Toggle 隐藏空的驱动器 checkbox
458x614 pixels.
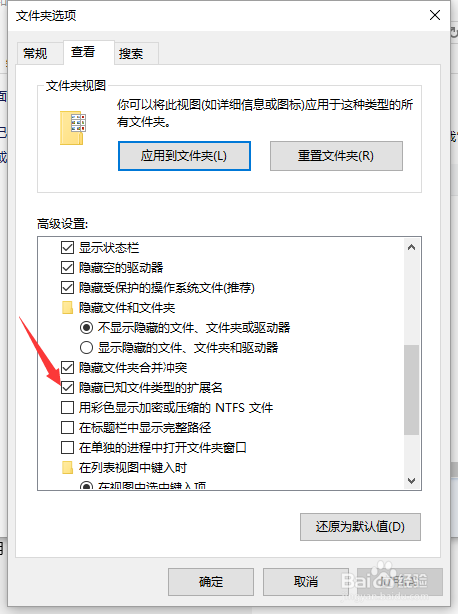point(67,268)
